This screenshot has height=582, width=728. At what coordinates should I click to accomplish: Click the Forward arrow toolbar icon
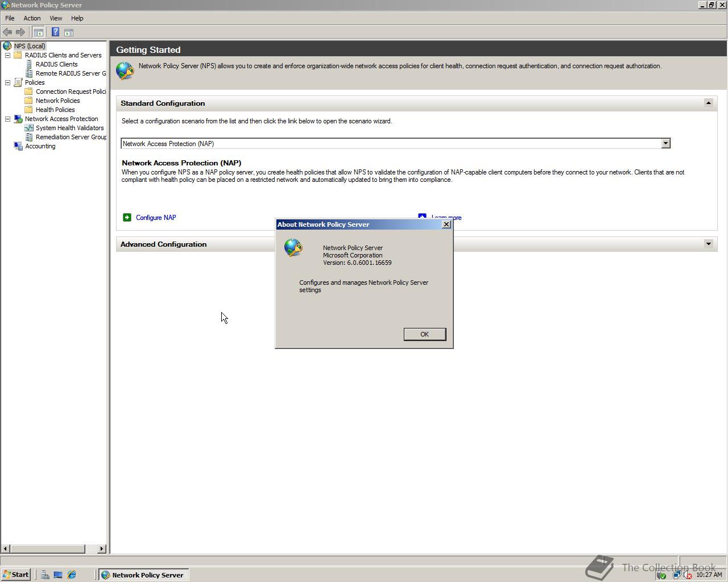tap(20, 32)
